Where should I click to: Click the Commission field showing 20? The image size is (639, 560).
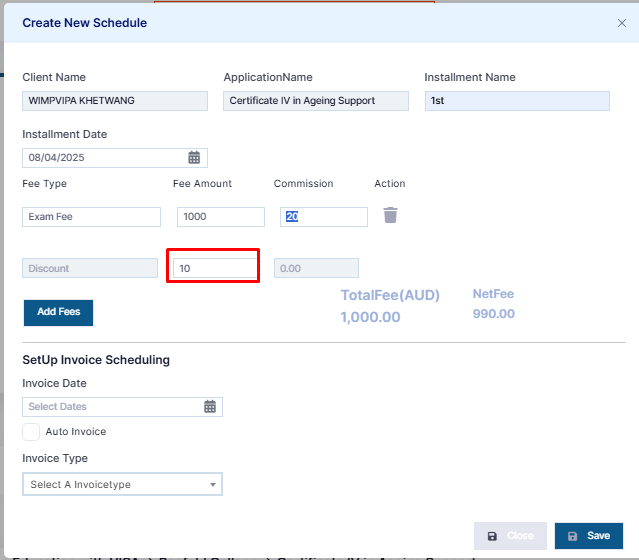[x=324, y=217]
